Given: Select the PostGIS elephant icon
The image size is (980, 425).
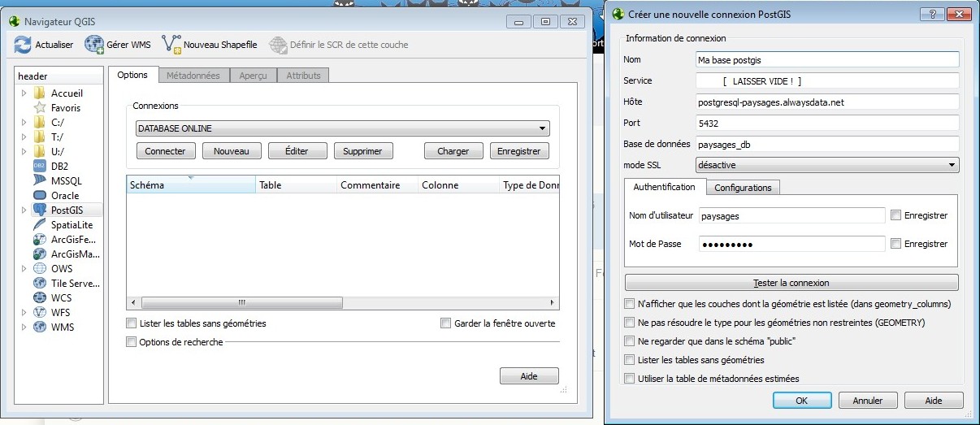Looking at the screenshot, I should (39, 210).
